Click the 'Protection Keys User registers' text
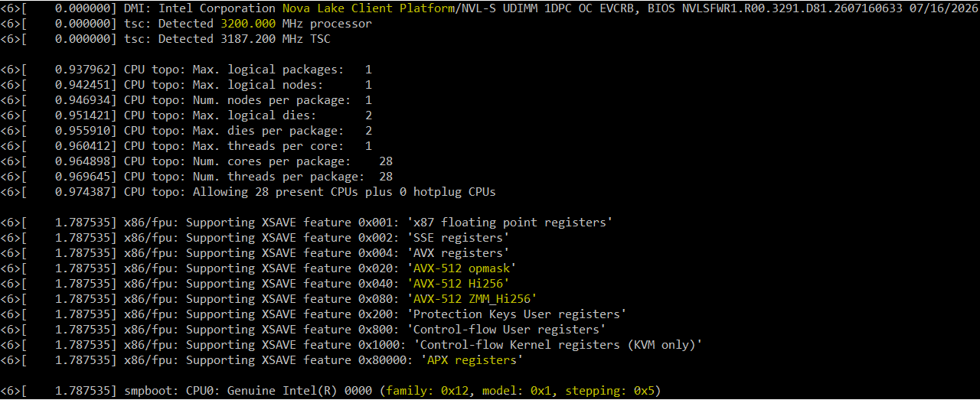 [515, 314]
